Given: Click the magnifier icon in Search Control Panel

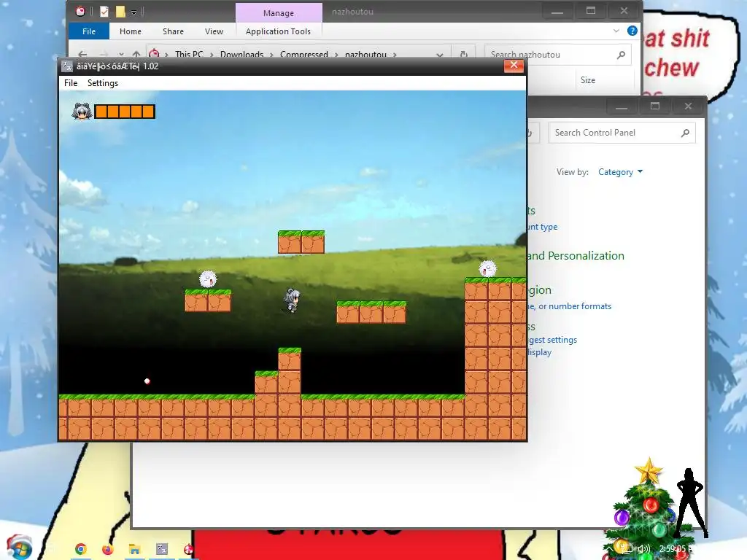Looking at the screenshot, I should point(685,133).
